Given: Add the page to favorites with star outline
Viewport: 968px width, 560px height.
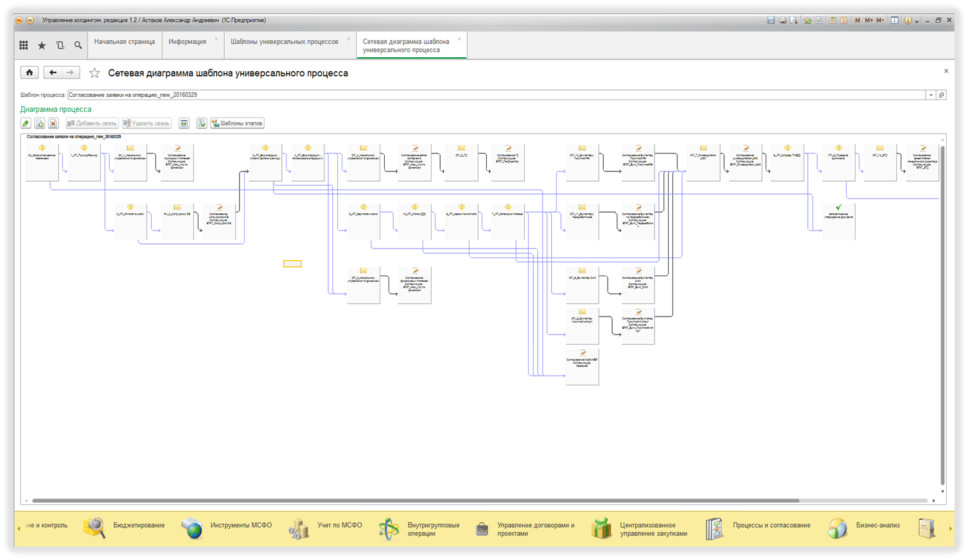Looking at the screenshot, I should [x=94, y=73].
